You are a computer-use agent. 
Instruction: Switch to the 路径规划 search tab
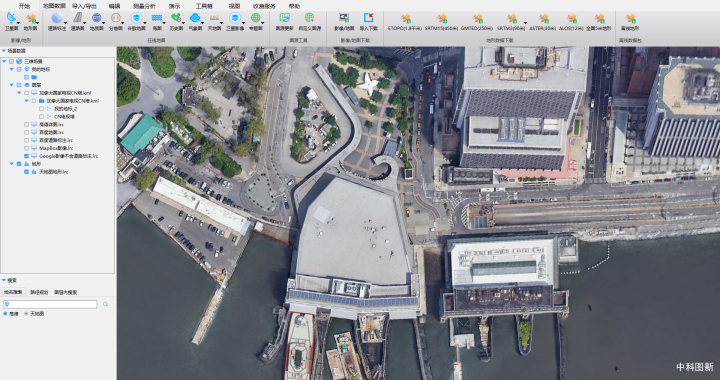(39, 292)
